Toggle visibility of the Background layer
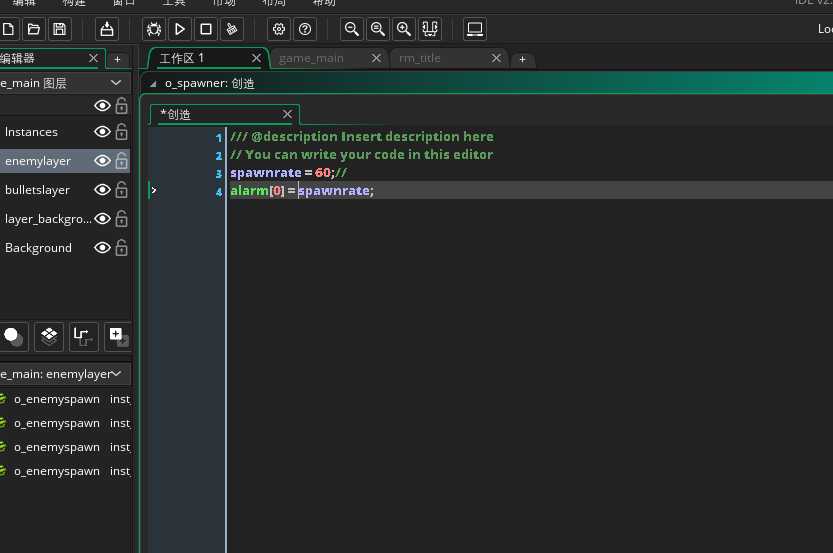The image size is (833, 553). (102, 248)
